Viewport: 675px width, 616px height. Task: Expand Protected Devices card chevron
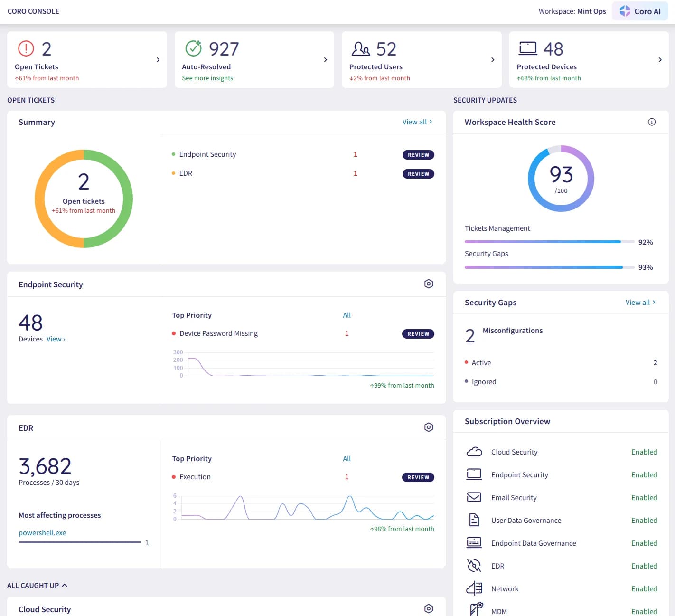coord(660,60)
